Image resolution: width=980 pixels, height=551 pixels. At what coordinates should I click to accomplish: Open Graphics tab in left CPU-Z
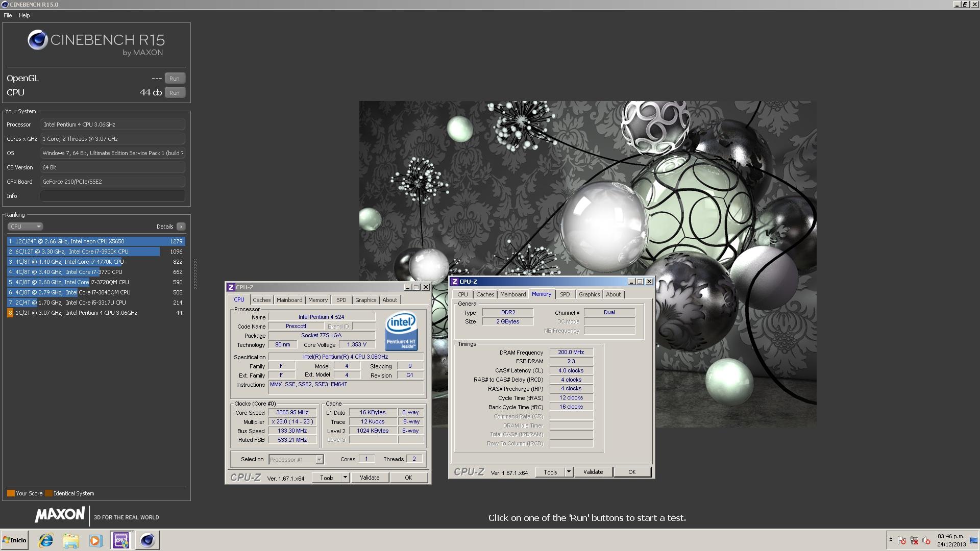point(366,300)
